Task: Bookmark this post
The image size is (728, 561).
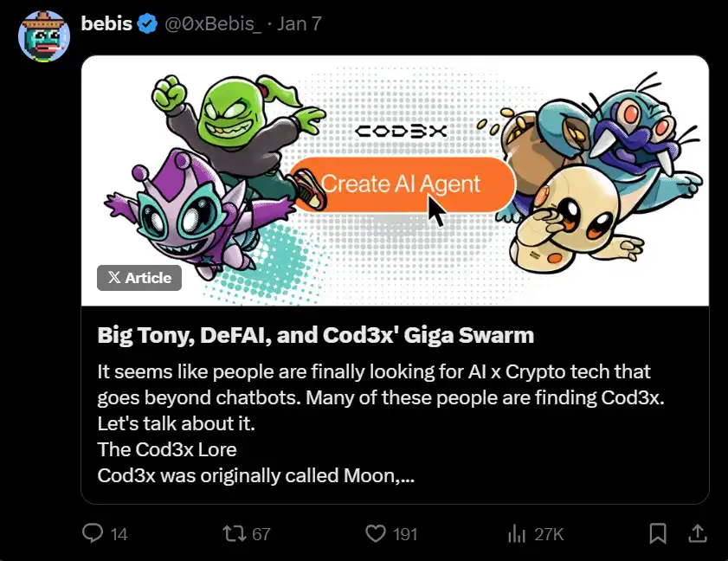Action: pos(658,532)
